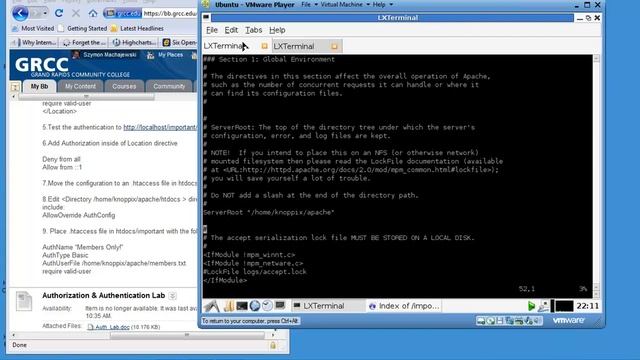Open the Most Visited bookmarks folder
Image resolution: width=640 pixels, height=360 pixels.
point(33,29)
